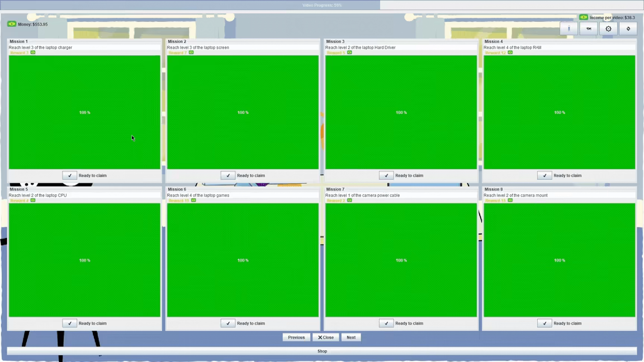Open settings with the gear icon
The width and height of the screenshot is (644, 362).
click(608, 28)
